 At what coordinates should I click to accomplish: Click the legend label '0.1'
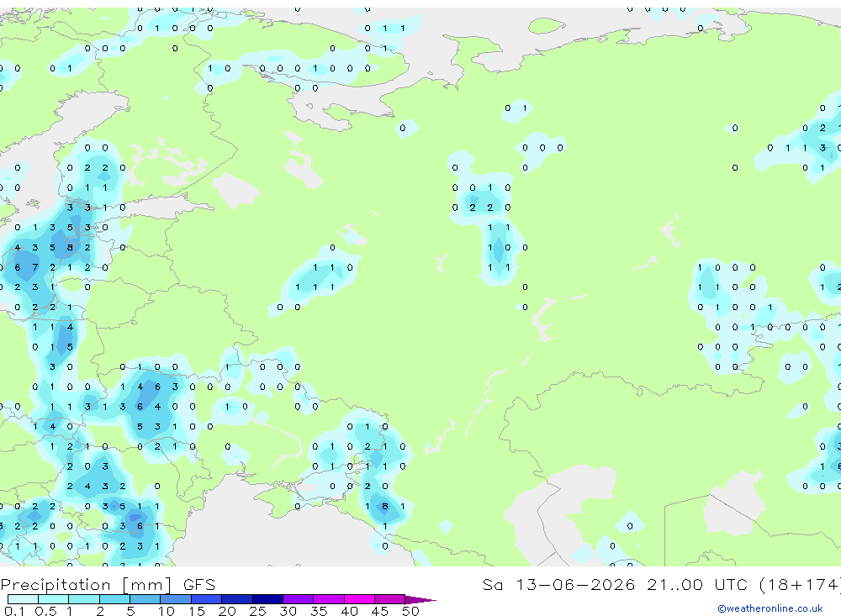coord(14,611)
